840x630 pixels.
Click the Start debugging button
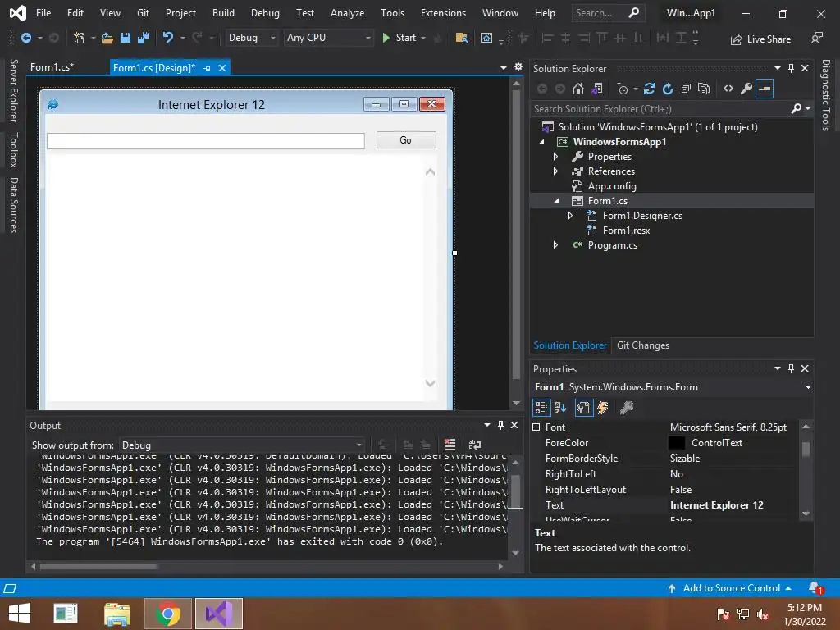tap(399, 38)
